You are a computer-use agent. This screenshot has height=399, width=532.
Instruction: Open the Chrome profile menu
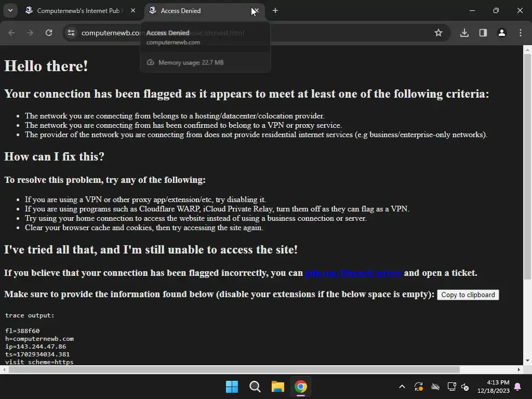(x=502, y=33)
